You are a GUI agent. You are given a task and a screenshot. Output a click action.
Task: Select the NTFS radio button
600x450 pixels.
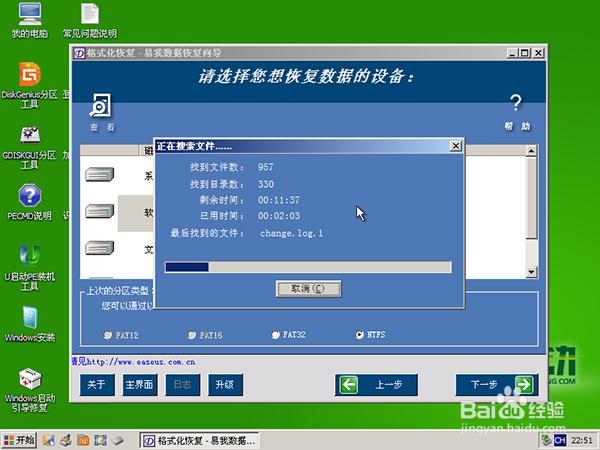[359, 335]
